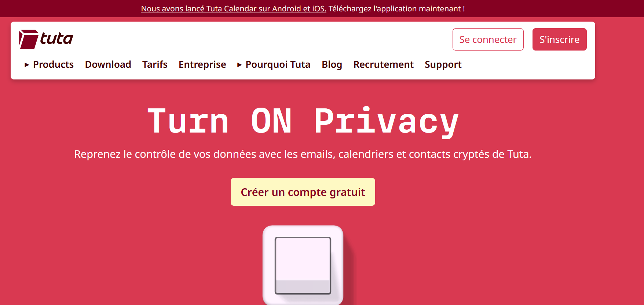Viewport: 644px width, 305px height.
Task: Visit the Blog
Action: click(332, 64)
